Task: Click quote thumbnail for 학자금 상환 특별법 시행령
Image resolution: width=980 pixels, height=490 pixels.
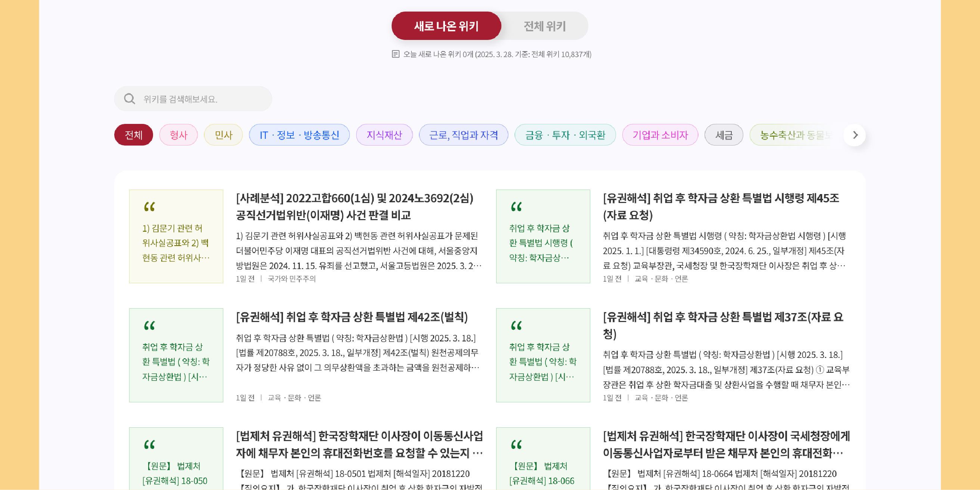Action: point(543,236)
